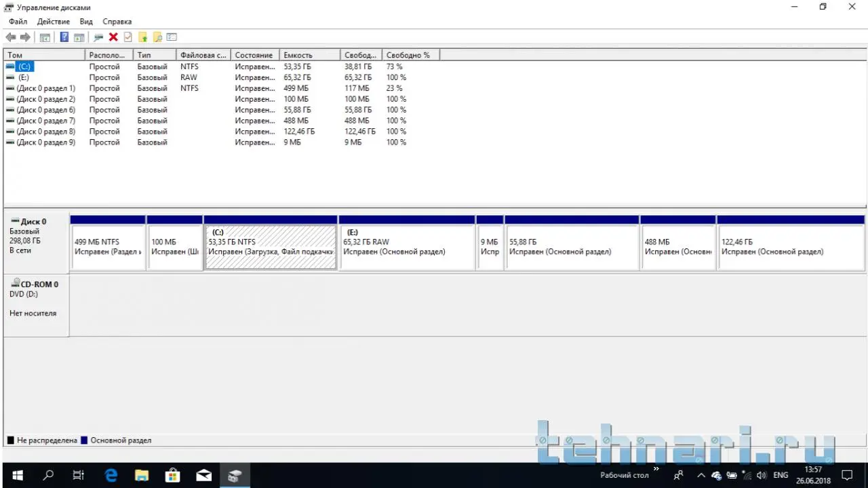This screenshot has width=868, height=488.
Task: Open the Mail app from the taskbar
Action: pos(204,475)
